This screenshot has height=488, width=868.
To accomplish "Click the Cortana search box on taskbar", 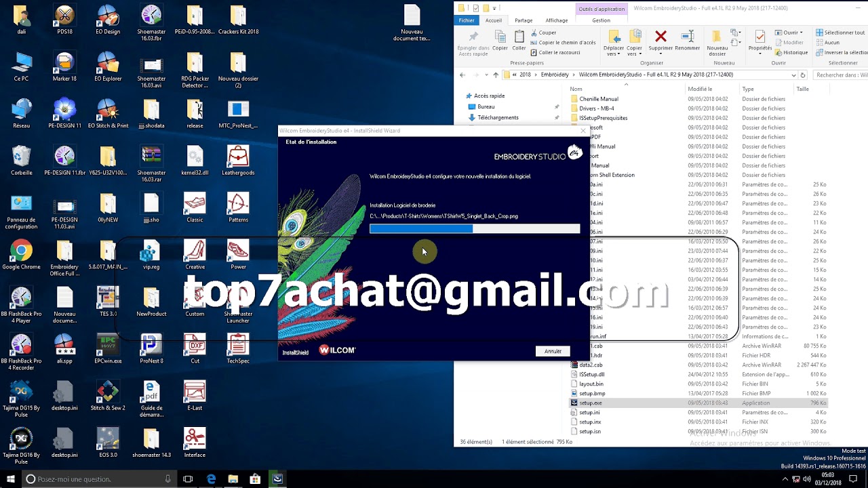I will click(98, 479).
